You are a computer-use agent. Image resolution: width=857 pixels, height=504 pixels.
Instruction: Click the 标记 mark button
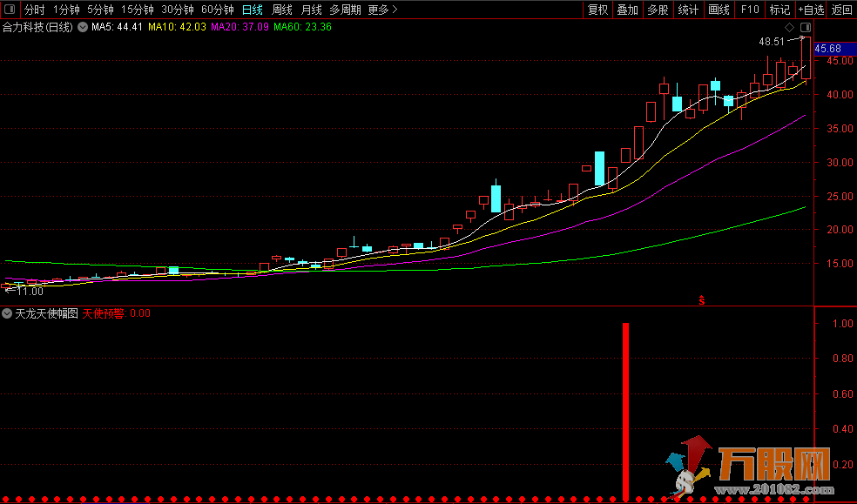(779, 10)
